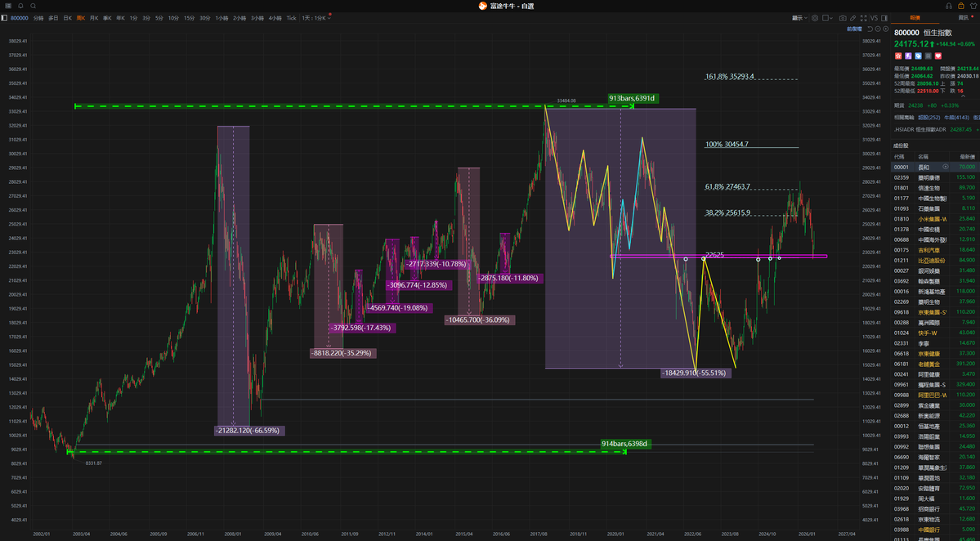Choose the 5分 interval
Viewport: 980px width, 541px height.
click(159, 18)
